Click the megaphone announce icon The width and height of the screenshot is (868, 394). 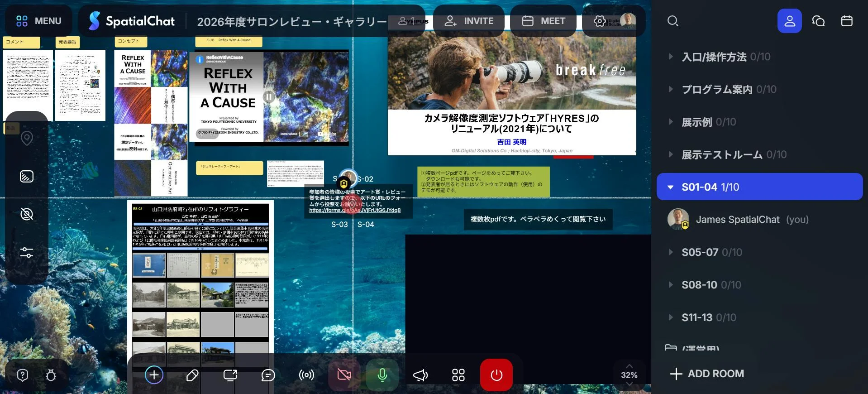[420, 375]
